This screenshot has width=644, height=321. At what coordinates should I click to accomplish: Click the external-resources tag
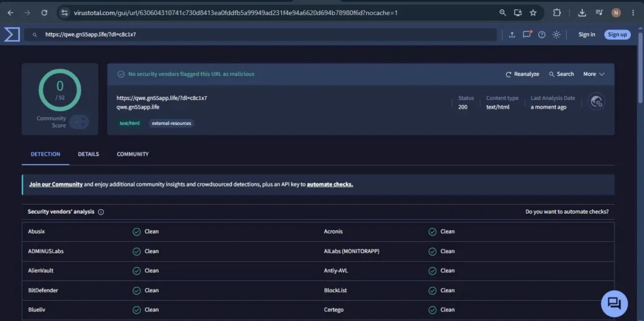171,123
